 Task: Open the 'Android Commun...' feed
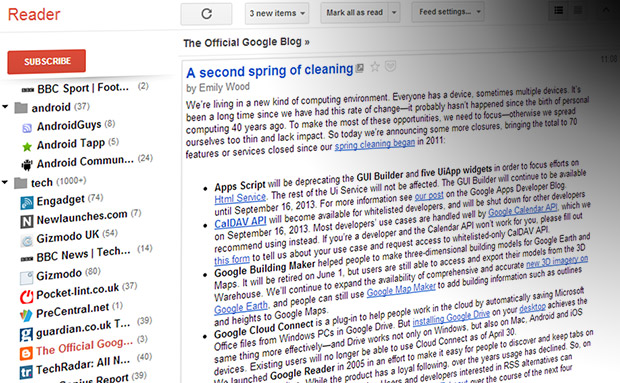point(85,162)
